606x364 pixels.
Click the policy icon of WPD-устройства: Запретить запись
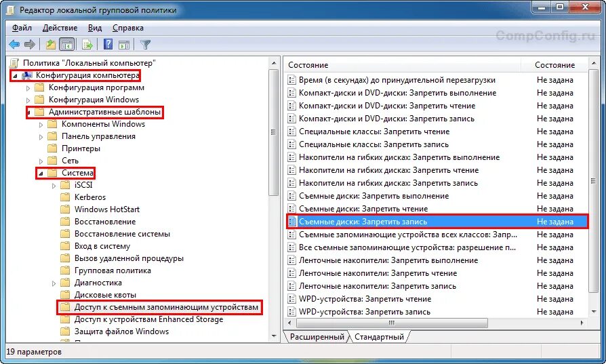[291, 312]
